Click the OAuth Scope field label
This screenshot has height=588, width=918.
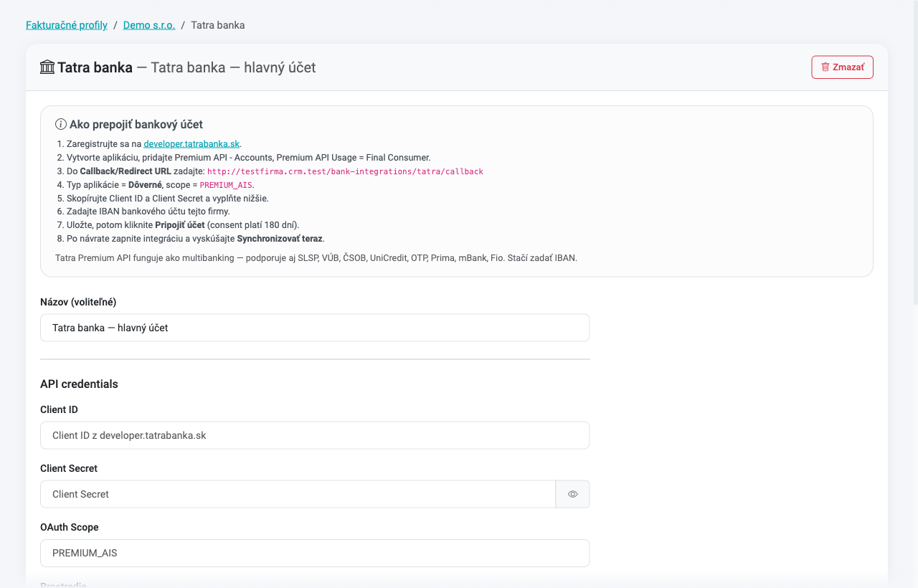click(x=70, y=527)
